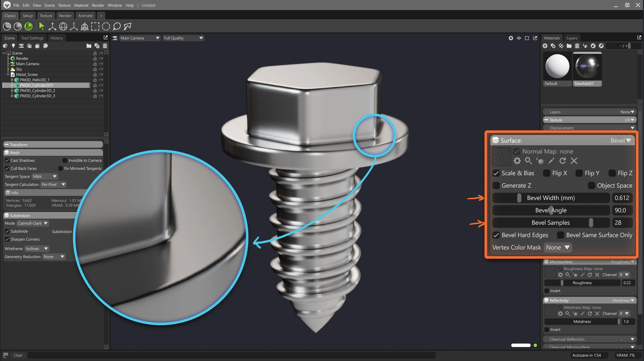Toggle Cull Back Faces
The image size is (644, 361).
(x=7, y=168)
